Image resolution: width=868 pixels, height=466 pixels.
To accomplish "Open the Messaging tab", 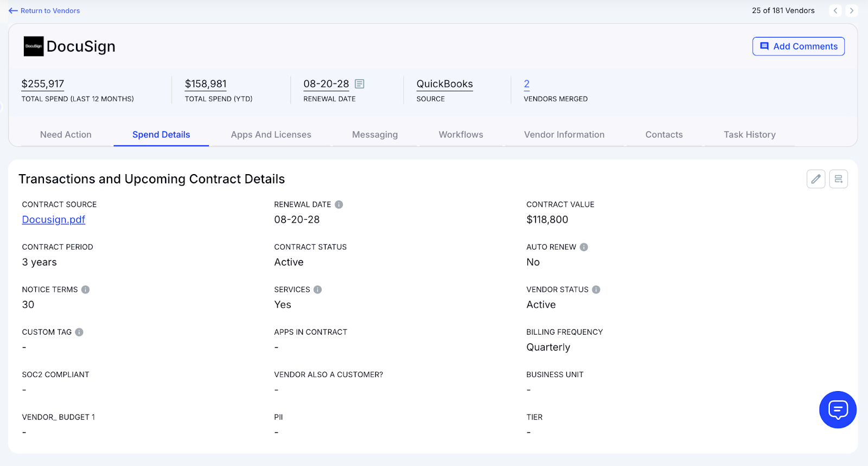I will point(375,135).
